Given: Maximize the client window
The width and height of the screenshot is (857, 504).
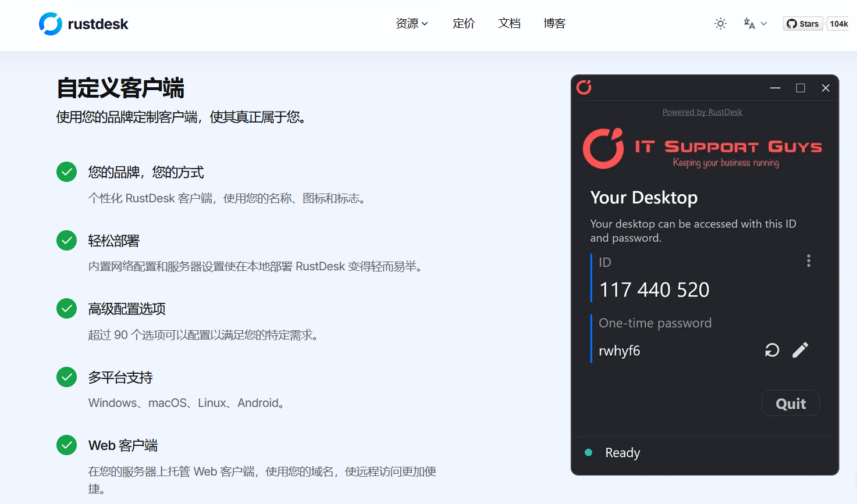Looking at the screenshot, I should point(801,88).
